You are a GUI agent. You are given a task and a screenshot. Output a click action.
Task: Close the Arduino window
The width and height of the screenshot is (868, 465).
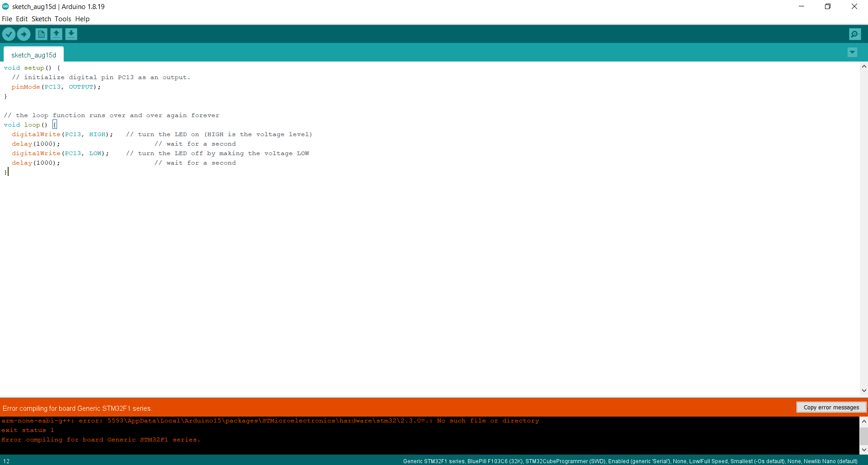tap(854, 6)
